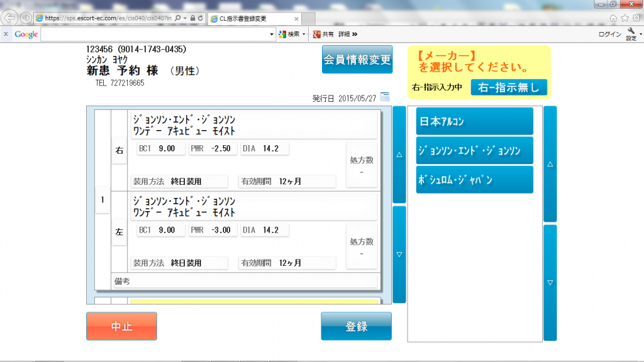Image resolution: width=644 pixels, height=362 pixels.
Task: Go back with the browser back arrow
Action: click(x=9, y=18)
